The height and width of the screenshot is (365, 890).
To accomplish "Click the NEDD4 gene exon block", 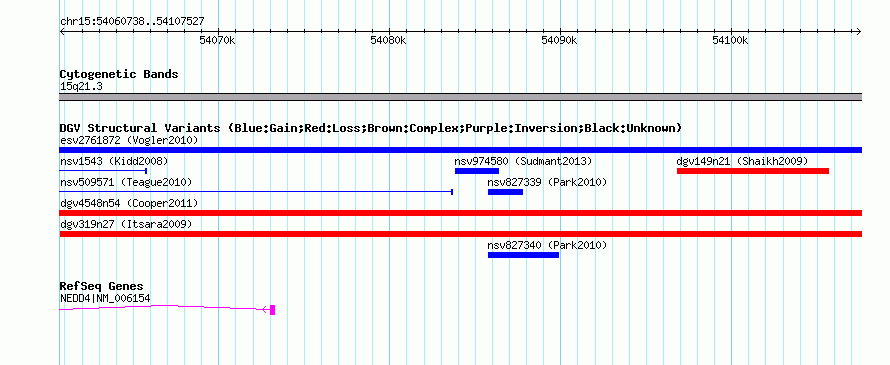I will 272,310.
